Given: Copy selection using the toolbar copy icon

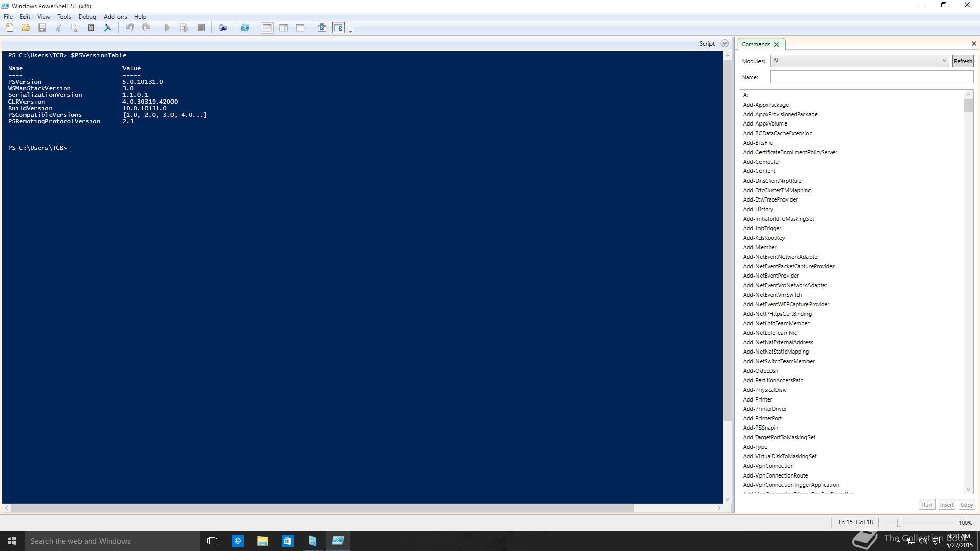Looking at the screenshot, I should 75,28.
